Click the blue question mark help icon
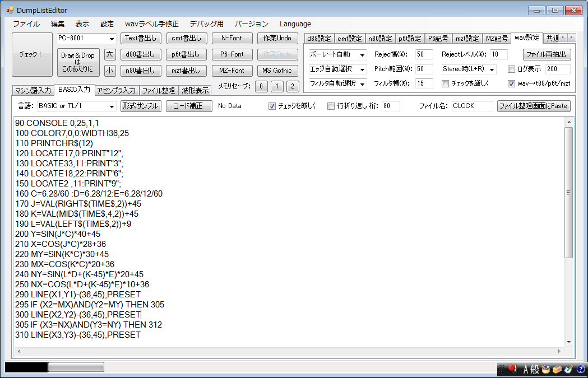 (581, 370)
